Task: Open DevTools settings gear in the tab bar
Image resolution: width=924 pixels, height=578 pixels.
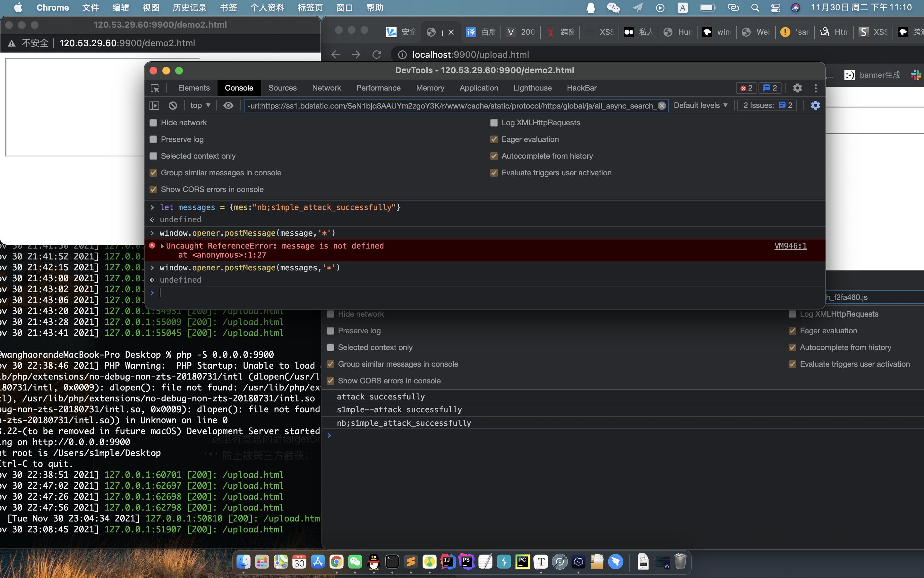Action: point(797,88)
